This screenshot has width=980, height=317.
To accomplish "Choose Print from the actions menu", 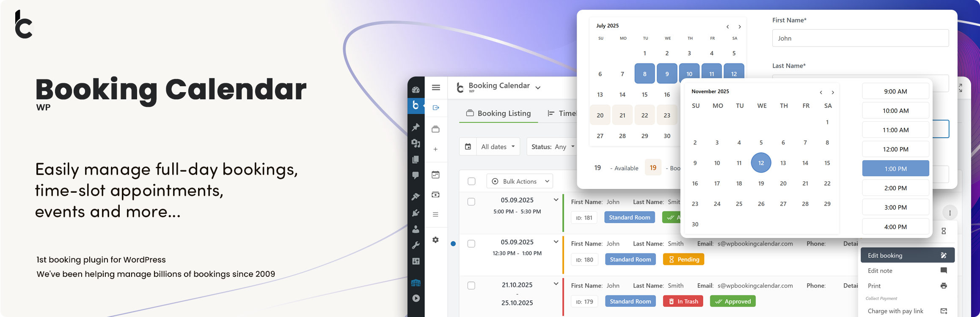I will (907, 286).
